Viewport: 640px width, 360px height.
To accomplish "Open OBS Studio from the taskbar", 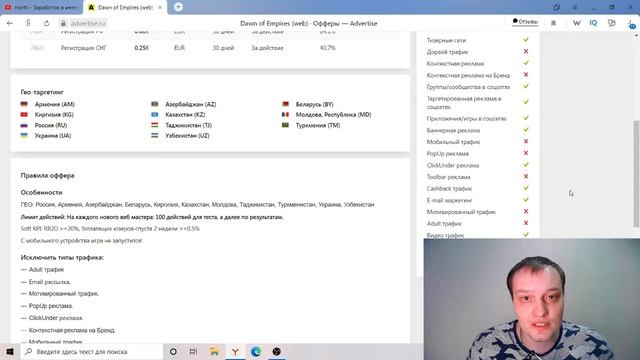I will click(x=276, y=351).
